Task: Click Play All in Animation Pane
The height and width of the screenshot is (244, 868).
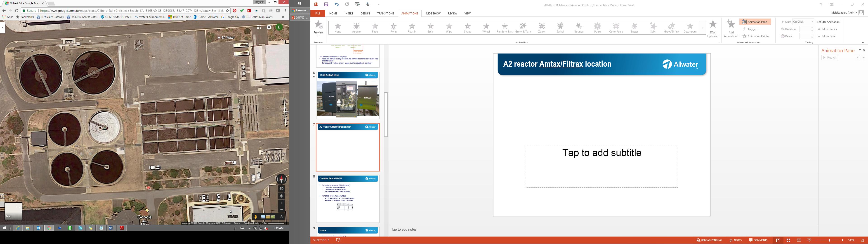Action: click(x=830, y=58)
